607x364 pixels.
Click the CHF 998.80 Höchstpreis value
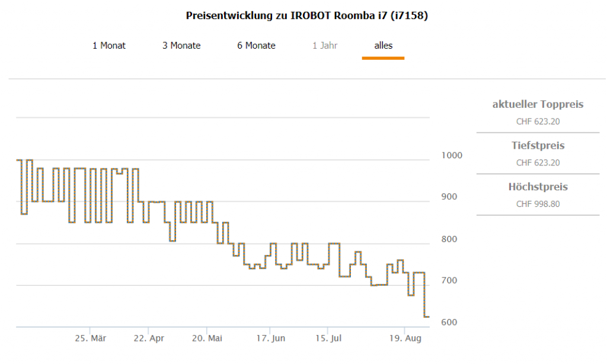(x=538, y=205)
